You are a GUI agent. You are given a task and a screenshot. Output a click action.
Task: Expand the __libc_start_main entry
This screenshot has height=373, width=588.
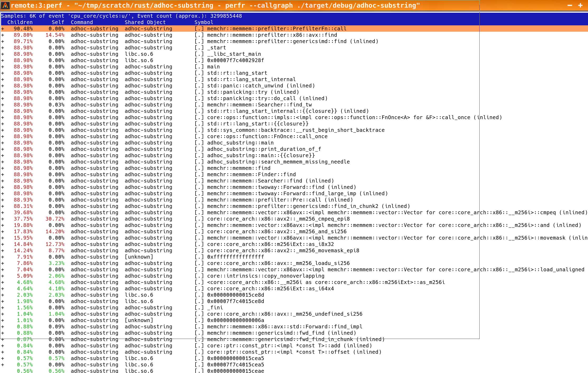click(3, 54)
